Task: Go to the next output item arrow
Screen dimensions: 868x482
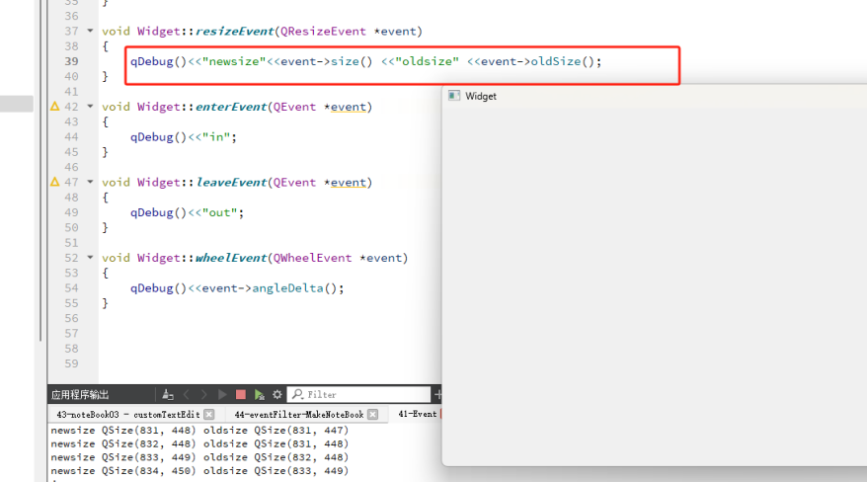Action: pyautogui.click(x=203, y=394)
